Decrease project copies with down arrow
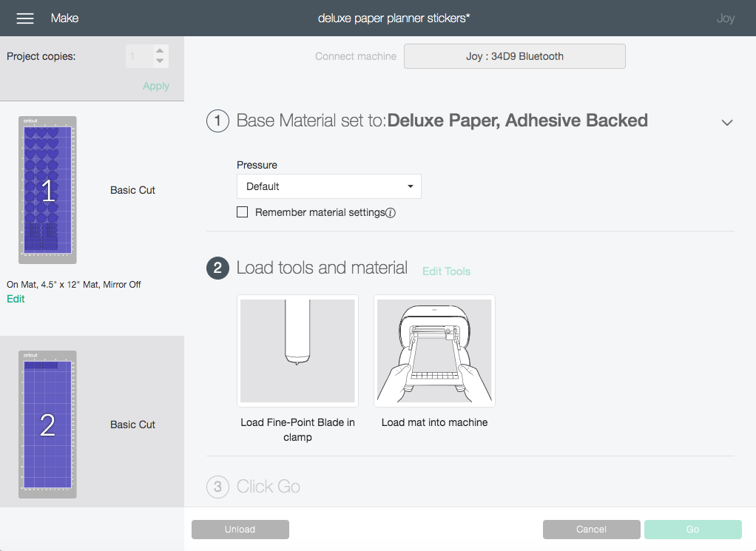The width and height of the screenshot is (756, 551). 160,61
